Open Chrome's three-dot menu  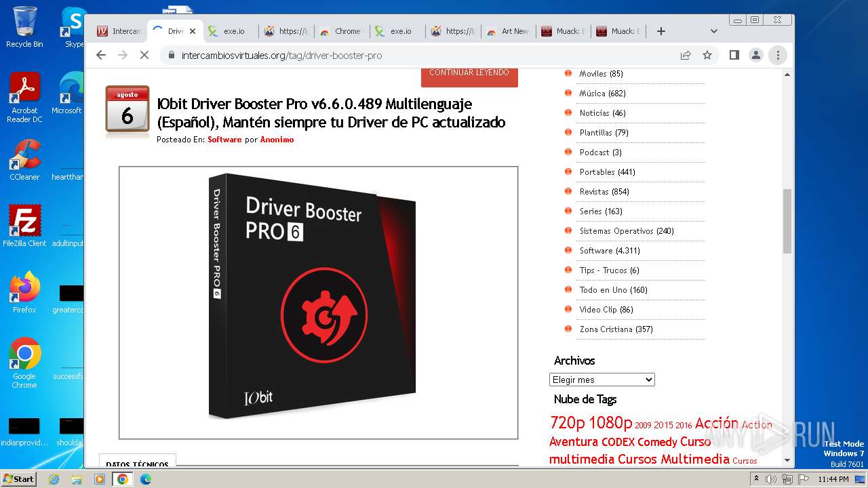[778, 55]
